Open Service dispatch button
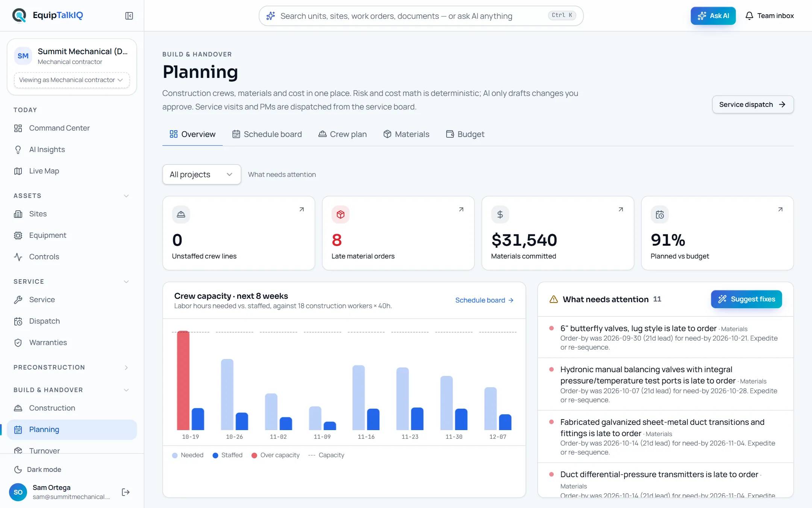 (x=753, y=104)
